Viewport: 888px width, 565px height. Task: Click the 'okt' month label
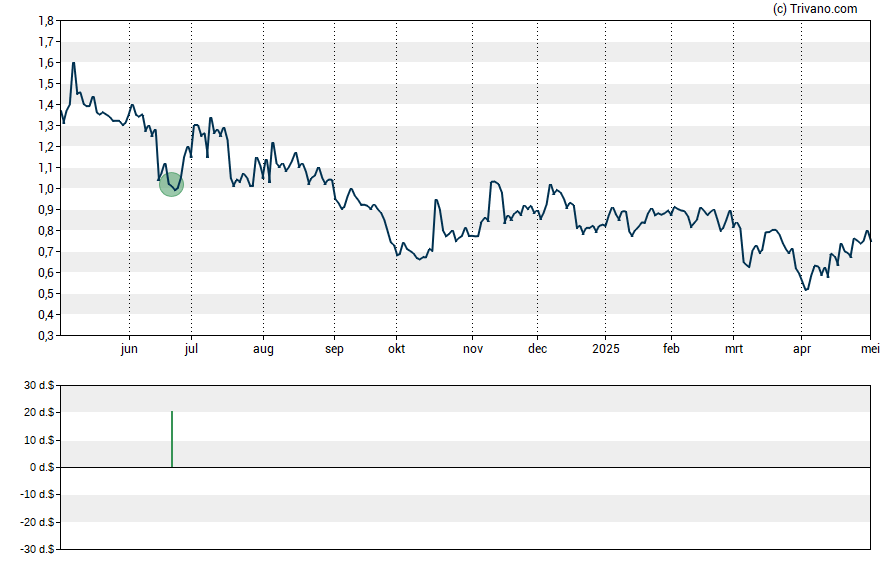click(x=396, y=349)
